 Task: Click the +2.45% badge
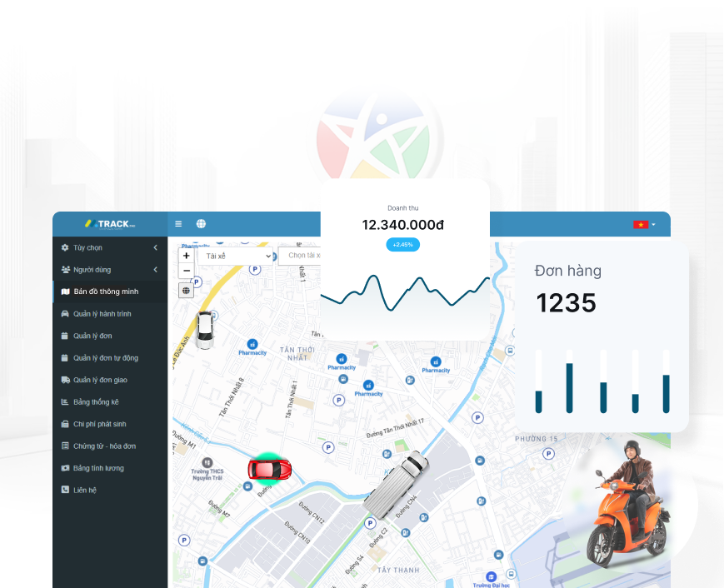(403, 245)
